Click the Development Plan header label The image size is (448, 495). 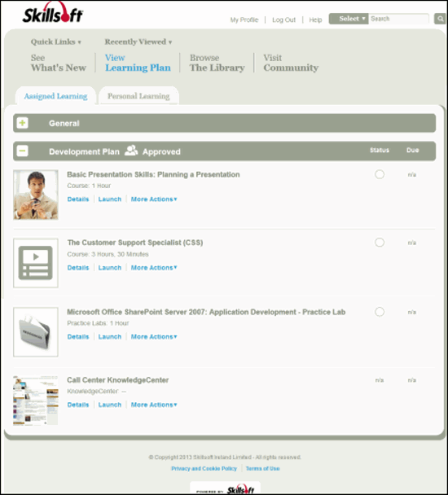pyautogui.click(x=85, y=151)
